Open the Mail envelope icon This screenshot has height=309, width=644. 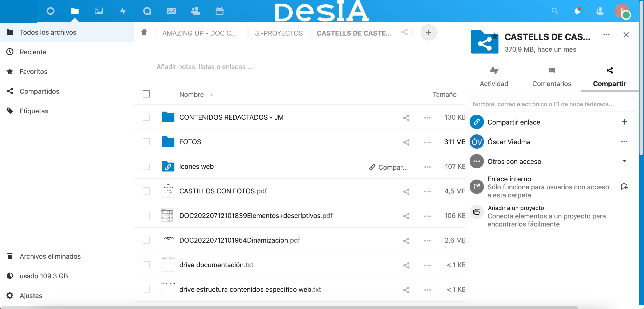[171, 11]
